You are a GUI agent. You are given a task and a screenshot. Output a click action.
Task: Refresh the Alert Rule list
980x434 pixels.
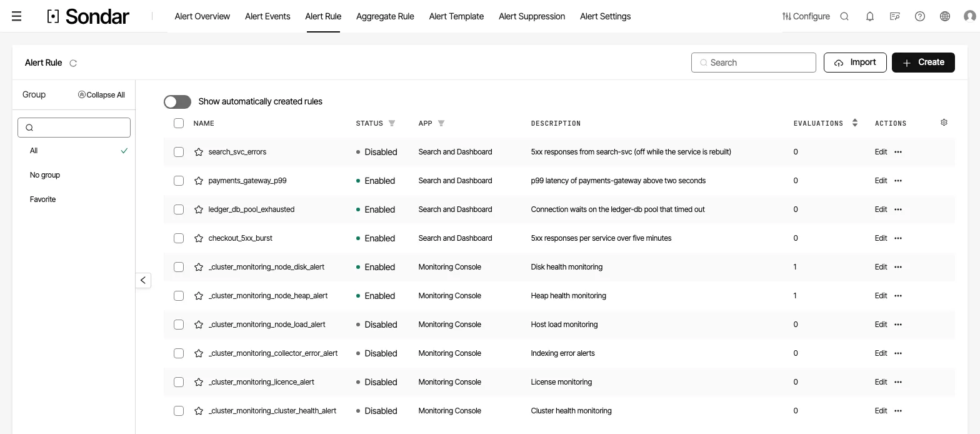pyautogui.click(x=73, y=63)
